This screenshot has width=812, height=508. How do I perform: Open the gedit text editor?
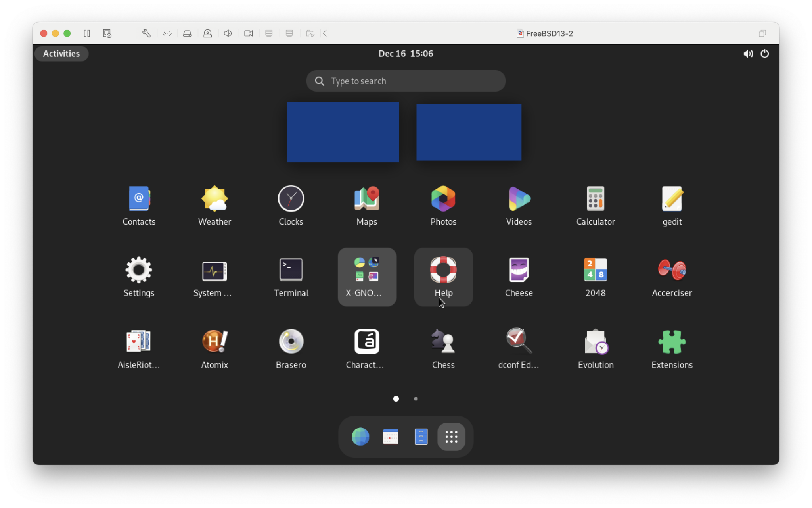coord(671,198)
